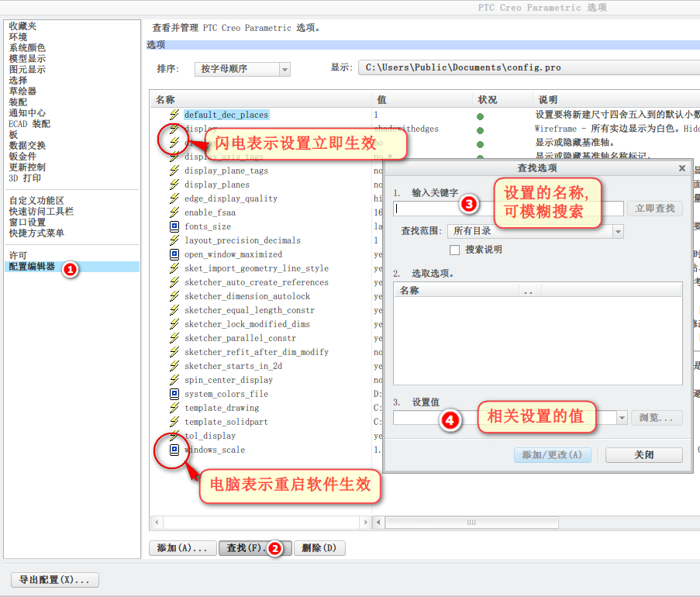Click green status dot for default_dec_places
Screen dimensions: 700x597
coord(481,116)
